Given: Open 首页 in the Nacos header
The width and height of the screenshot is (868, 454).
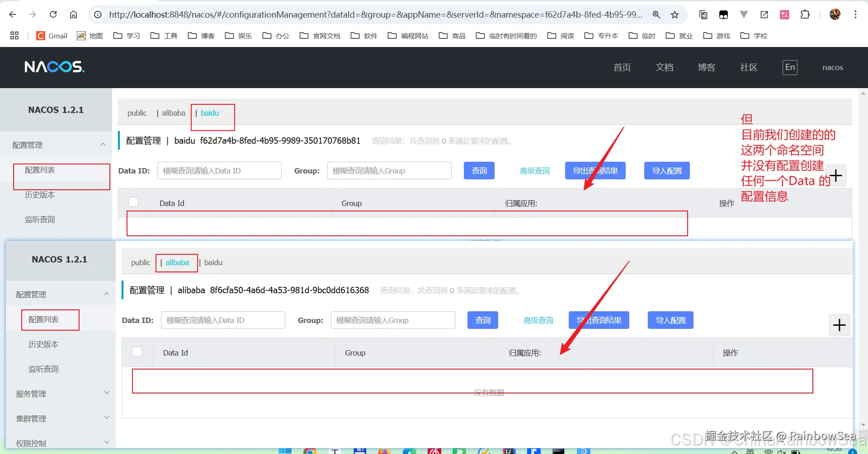Looking at the screenshot, I should pyautogui.click(x=622, y=67).
